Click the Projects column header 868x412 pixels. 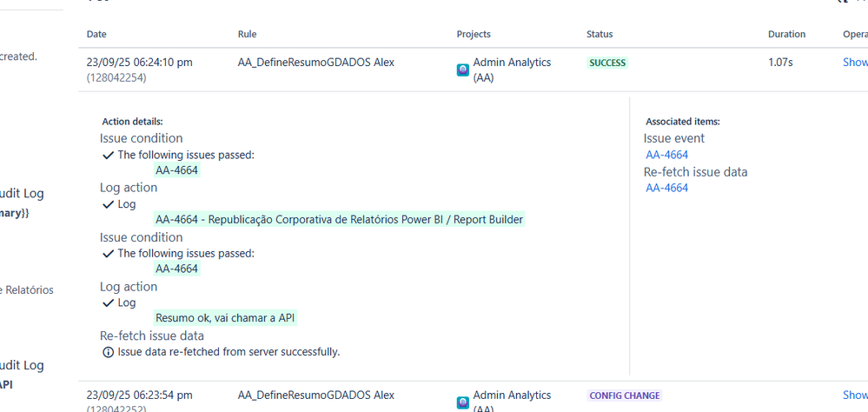pos(474,35)
